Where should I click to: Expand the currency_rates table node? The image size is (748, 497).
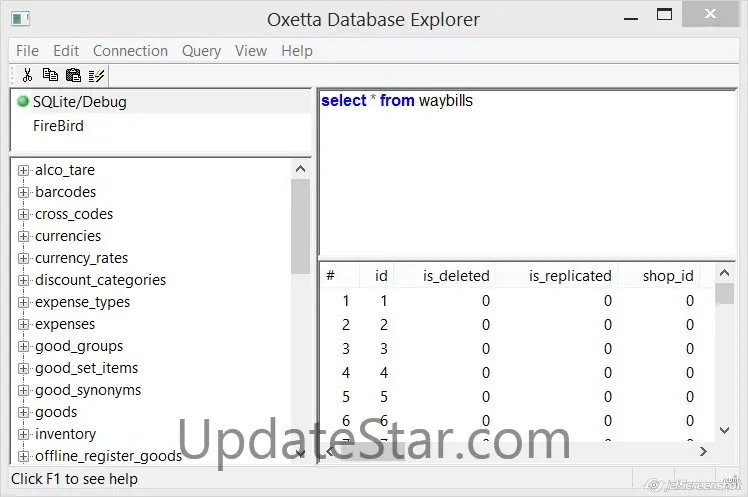[x=23, y=258]
